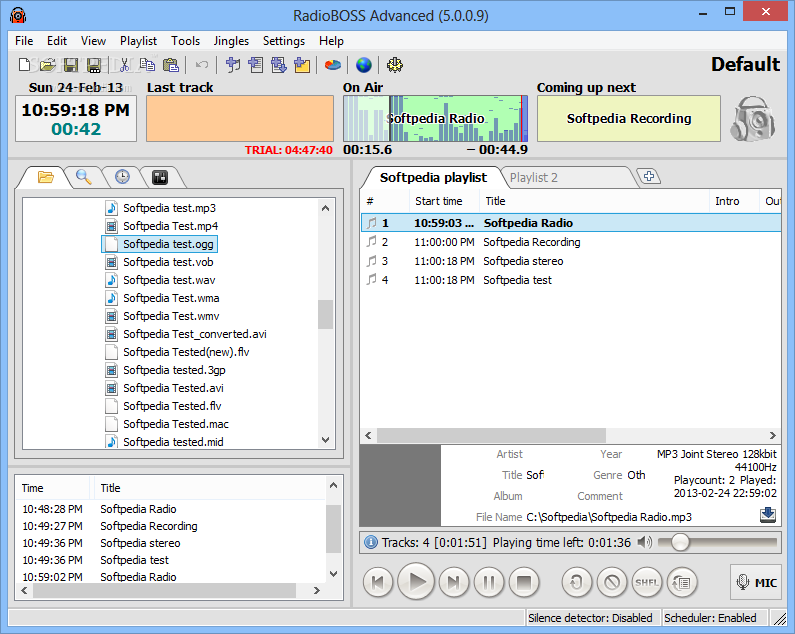Click the 10:49:27 PM Softpedia Recording history row
Image resolution: width=795 pixels, height=634 pixels.
tap(170, 526)
